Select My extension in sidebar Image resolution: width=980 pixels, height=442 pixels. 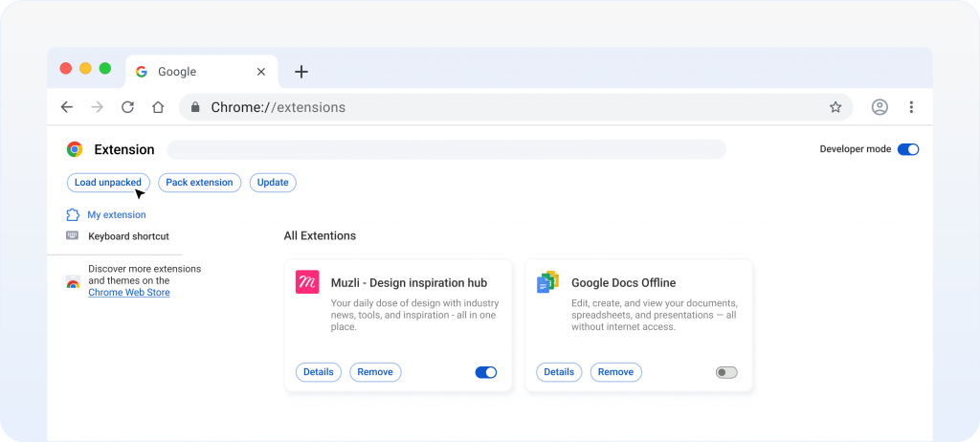tap(116, 215)
